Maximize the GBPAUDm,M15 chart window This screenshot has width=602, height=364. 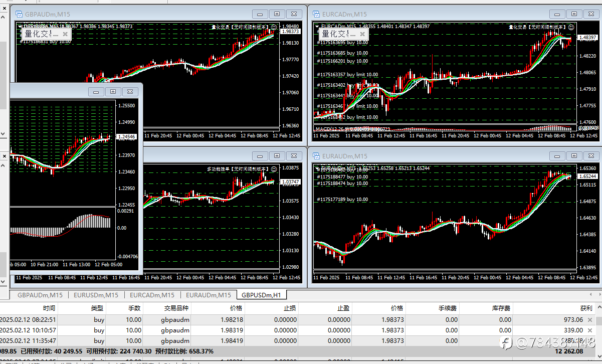pos(277,14)
